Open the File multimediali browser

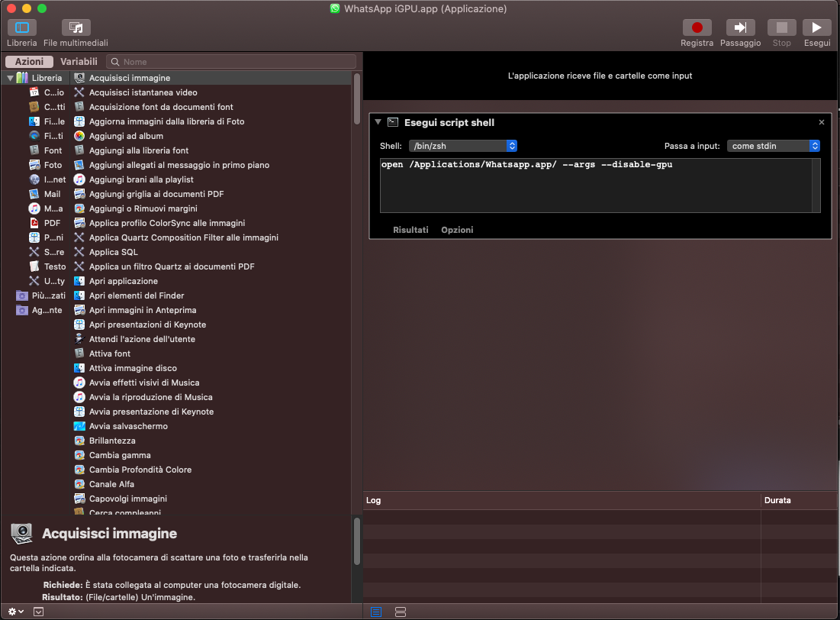pos(76,27)
